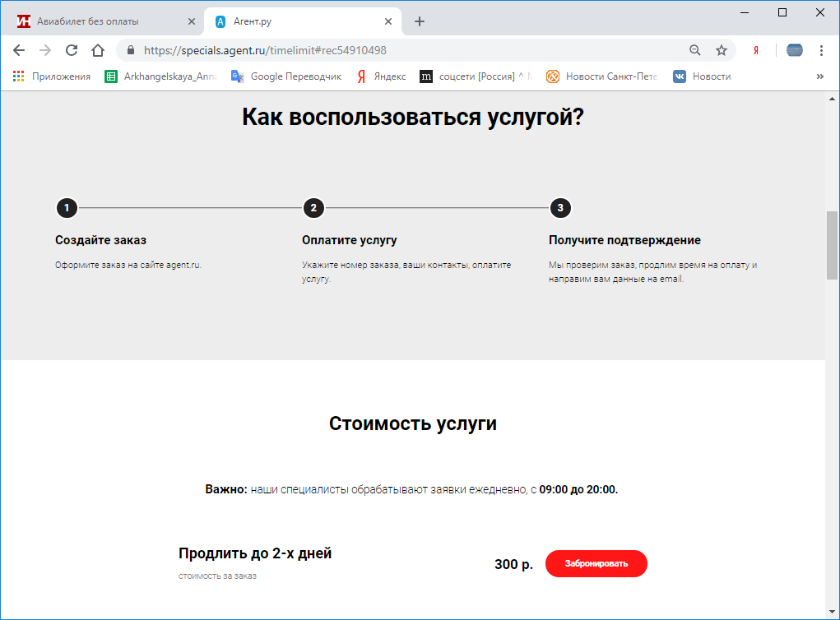Reload the current page
Screen dimensions: 840x620
pyautogui.click(x=72, y=50)
